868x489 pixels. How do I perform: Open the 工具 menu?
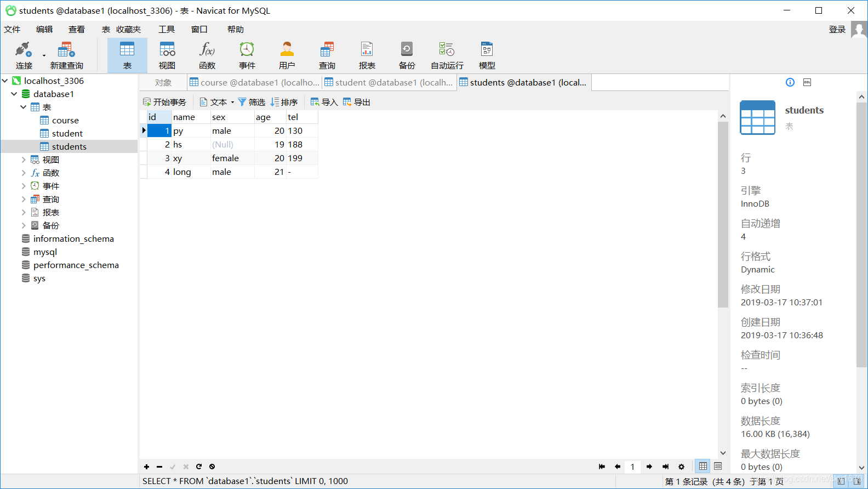[167, 30]
